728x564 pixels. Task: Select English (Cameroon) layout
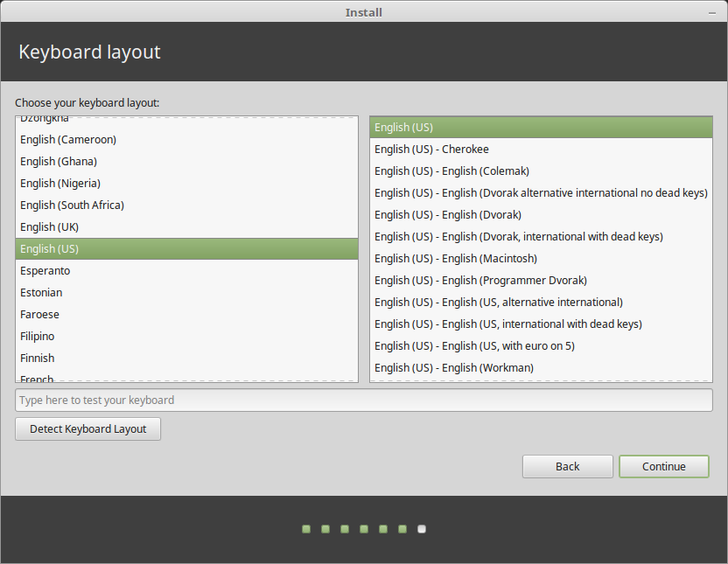186,140
